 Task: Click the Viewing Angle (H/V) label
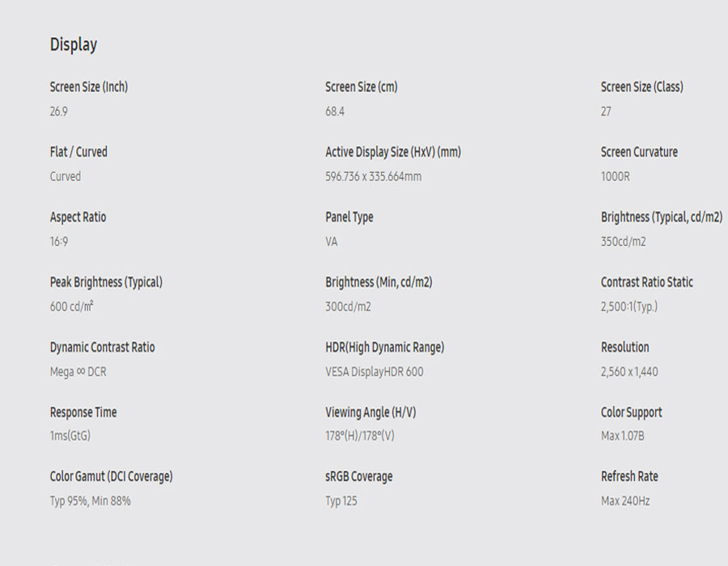click(x=370, y=412)
